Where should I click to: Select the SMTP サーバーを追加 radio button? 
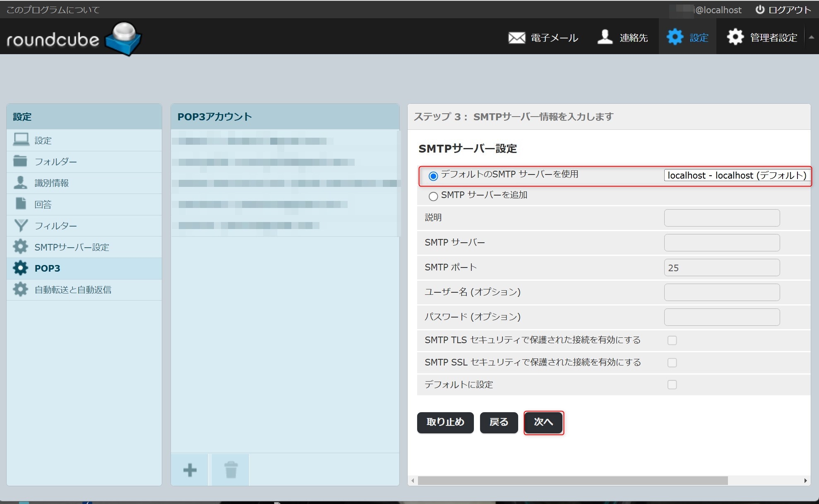(x=433, y=196)
